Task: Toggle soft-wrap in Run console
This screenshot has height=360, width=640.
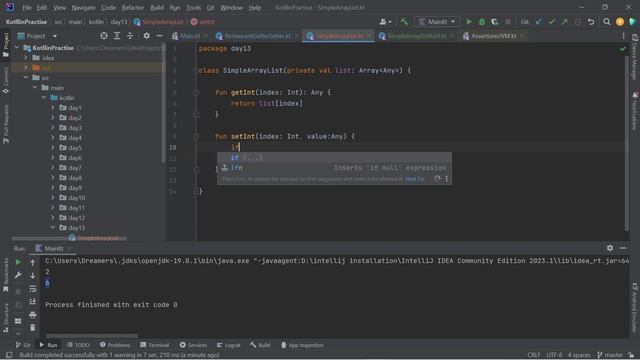Action: 33,289
